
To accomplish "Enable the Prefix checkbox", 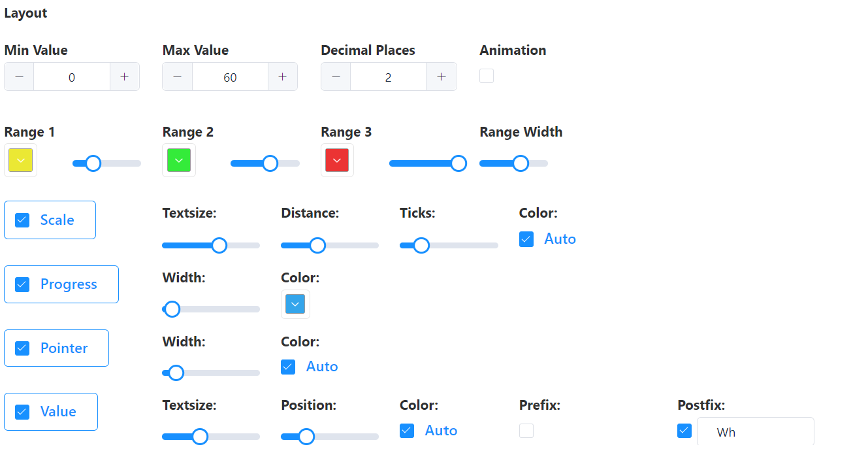I will 526,431.
